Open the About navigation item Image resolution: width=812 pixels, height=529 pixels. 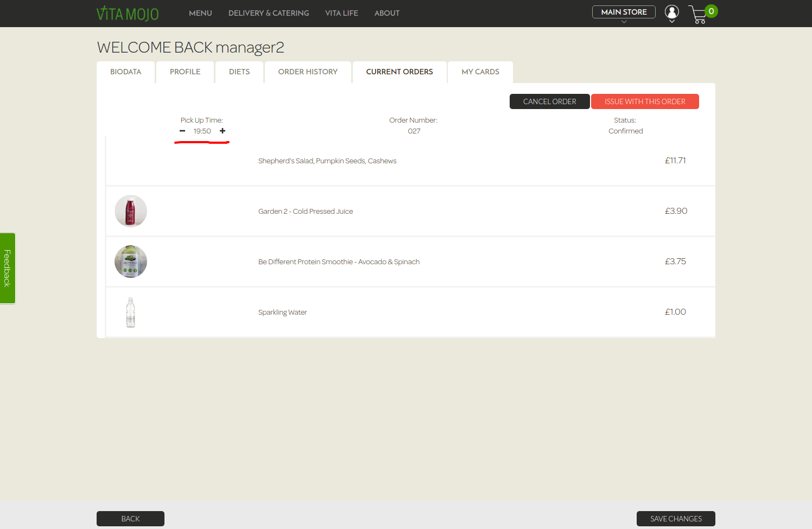(387, 13)
